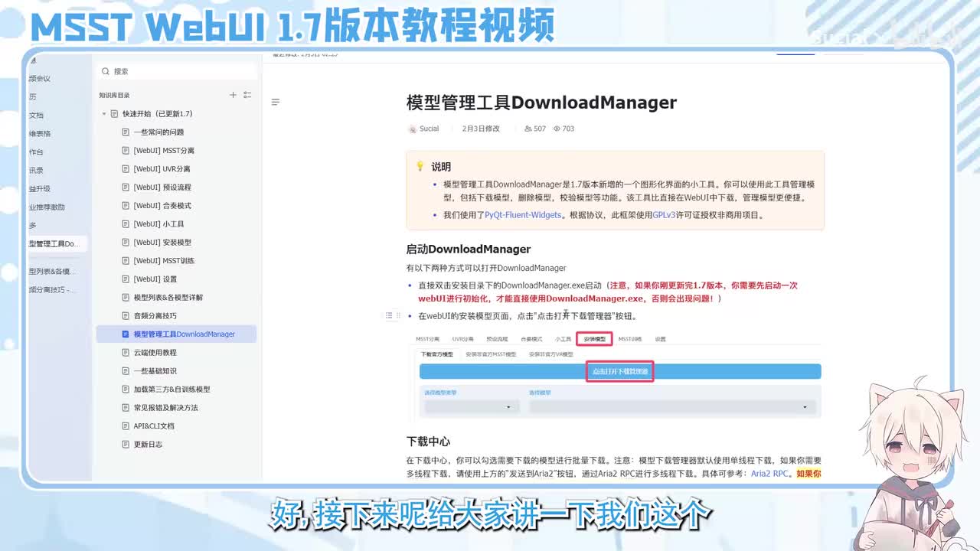Click the search magnifier icon
This screenshot has height=551, width=980.
(106, 71)
